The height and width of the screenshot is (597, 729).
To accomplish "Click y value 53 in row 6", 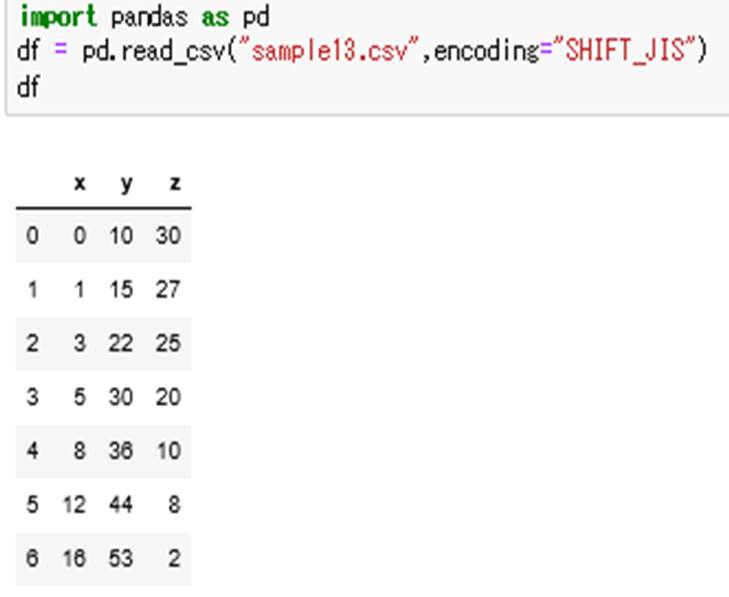I will (121, 558).
